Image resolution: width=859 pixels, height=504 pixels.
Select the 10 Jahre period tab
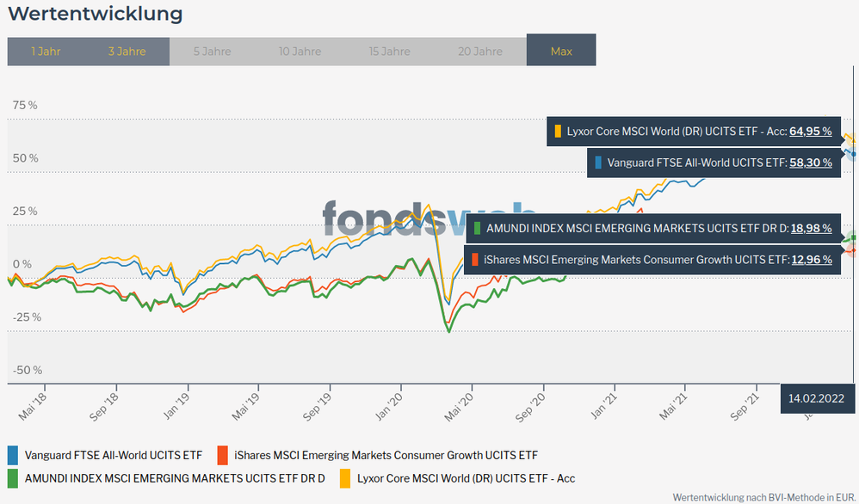click(300, 52)
